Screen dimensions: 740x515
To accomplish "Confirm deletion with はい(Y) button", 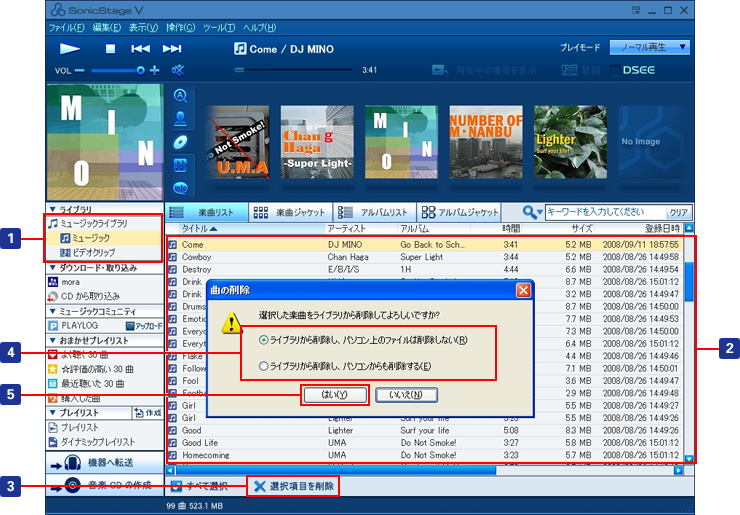I will pos(330,394).
